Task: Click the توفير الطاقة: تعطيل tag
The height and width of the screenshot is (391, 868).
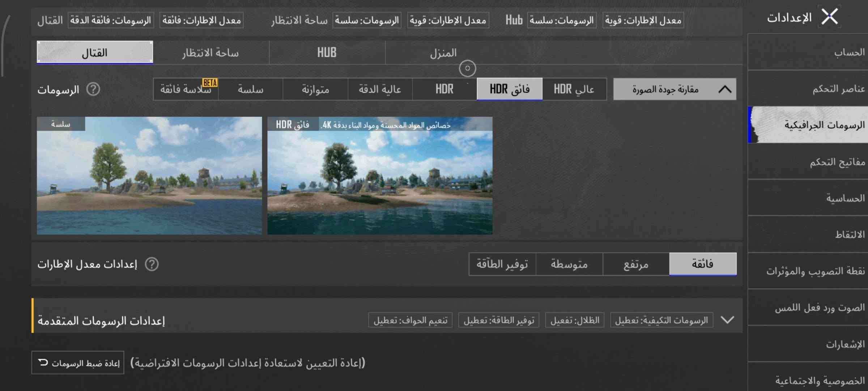Action: 499,320
